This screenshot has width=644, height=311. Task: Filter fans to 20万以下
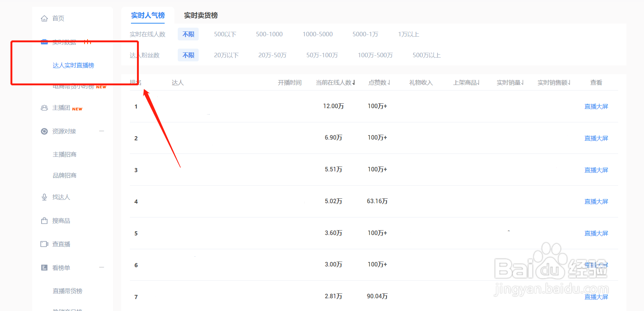point(226,55)
